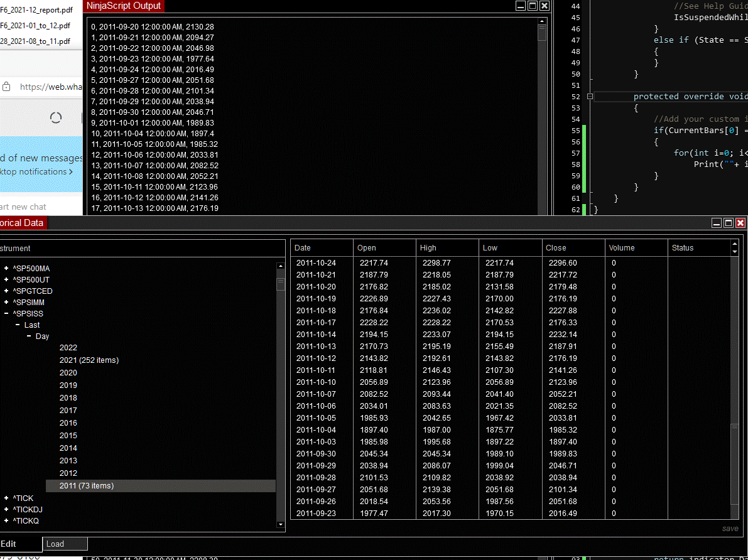Select 2021 (252 items) tree entry

(89, 360)
